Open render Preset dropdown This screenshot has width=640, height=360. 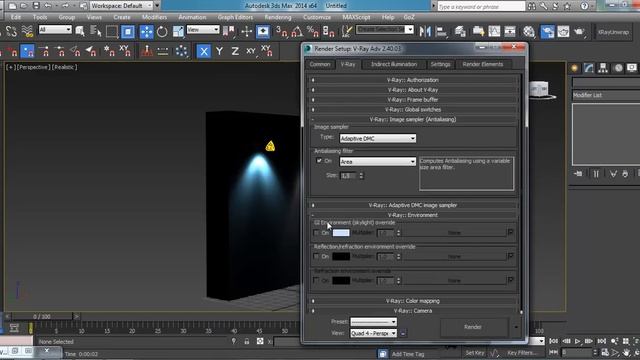coord(373,322)
